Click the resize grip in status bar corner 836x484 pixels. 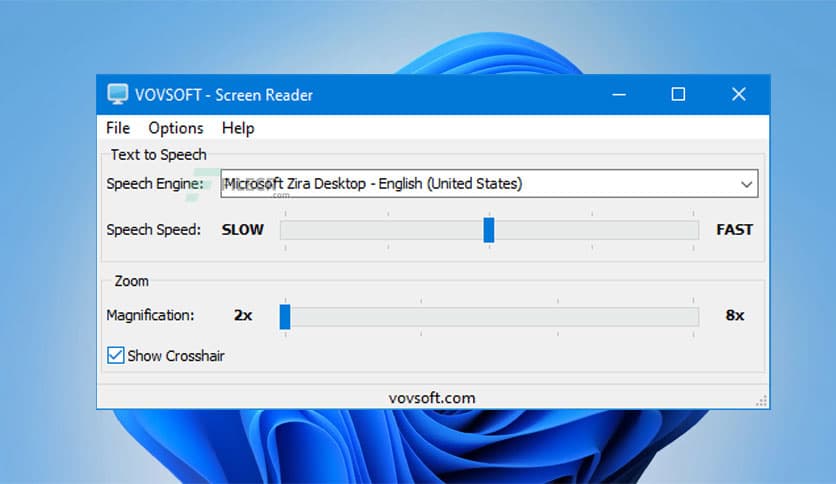point(762,401)
